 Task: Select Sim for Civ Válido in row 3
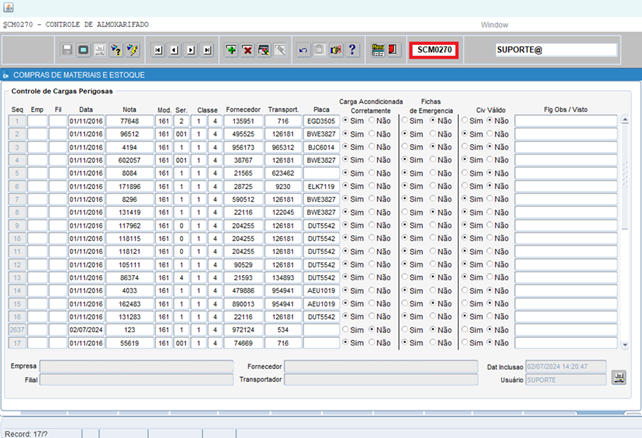tap(465, 147)
